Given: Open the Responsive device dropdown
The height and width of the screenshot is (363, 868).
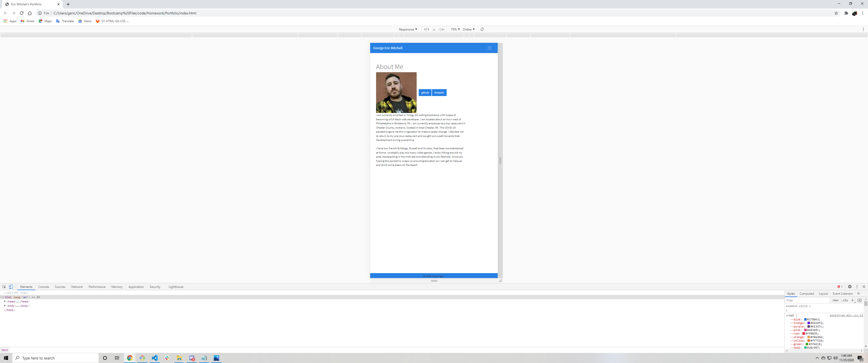Looking at the screenshot, I should click(408, 29).
